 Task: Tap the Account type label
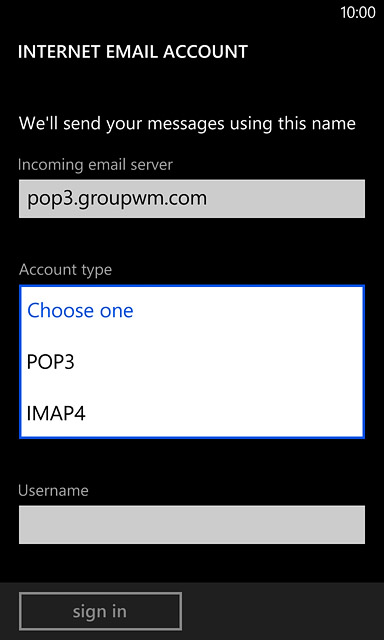click(65, 270)
